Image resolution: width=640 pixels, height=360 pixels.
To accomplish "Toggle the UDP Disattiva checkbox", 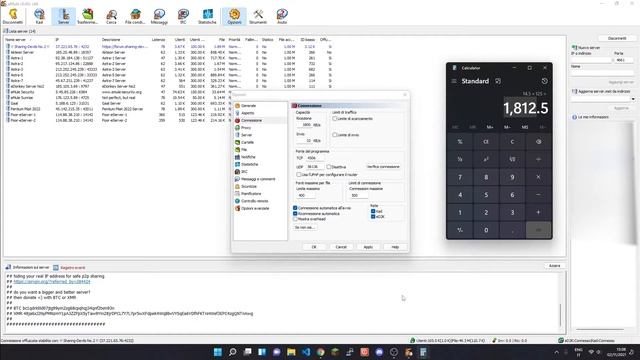I will pos(329,167).
